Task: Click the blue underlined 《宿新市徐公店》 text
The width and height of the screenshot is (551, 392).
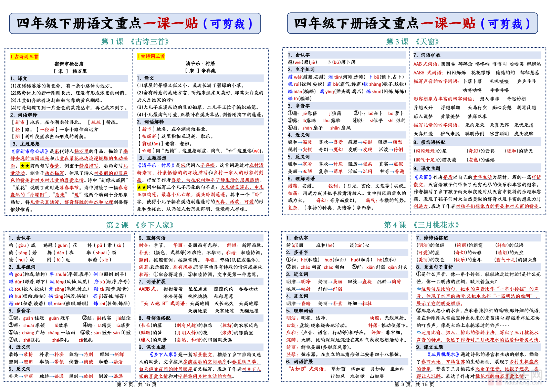Action: pyautogui.click(x=29, y=151)
